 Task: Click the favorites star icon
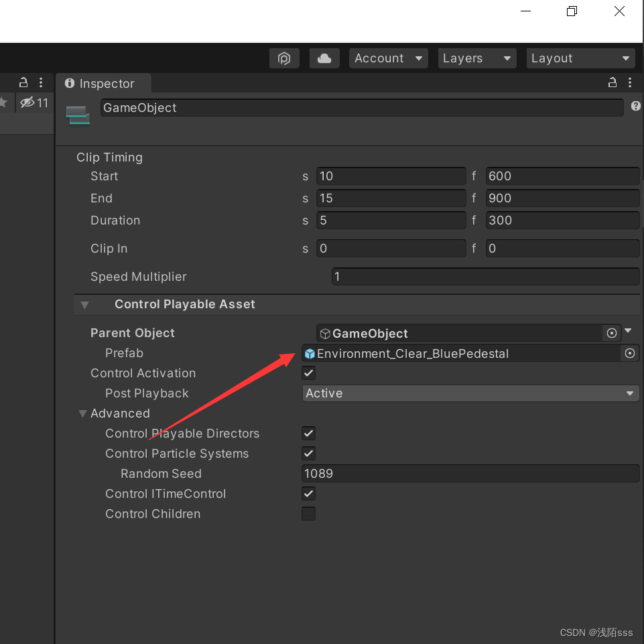[x=4, y=103]
